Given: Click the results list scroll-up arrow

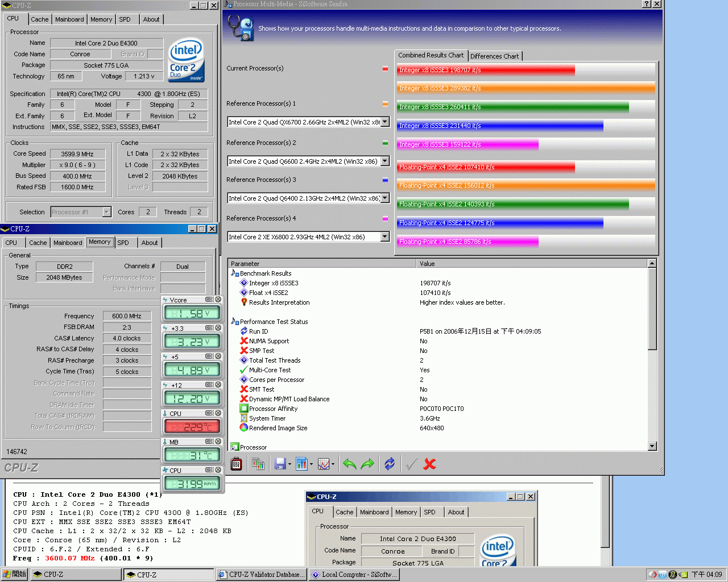Looking at the screenshot, I should click(652, 263).
